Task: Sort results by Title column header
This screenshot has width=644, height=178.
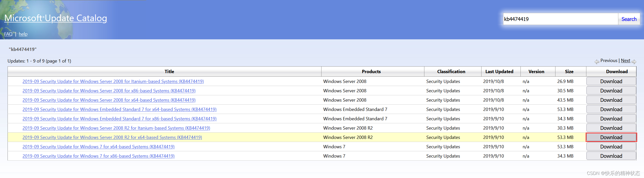Action: (x=169, y=72)
